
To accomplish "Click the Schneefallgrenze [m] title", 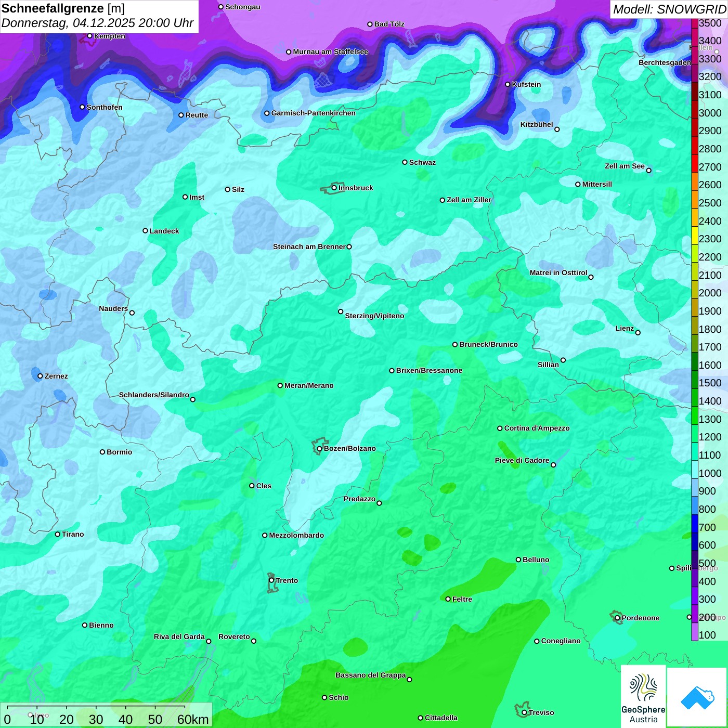I will [x=63, y=8].
